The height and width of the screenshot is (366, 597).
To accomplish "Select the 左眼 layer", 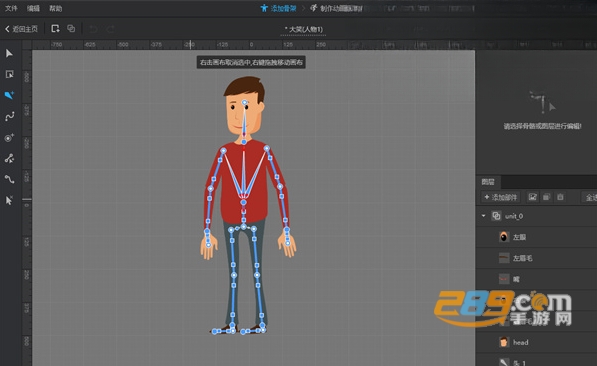I will click(x=536, y=237).
